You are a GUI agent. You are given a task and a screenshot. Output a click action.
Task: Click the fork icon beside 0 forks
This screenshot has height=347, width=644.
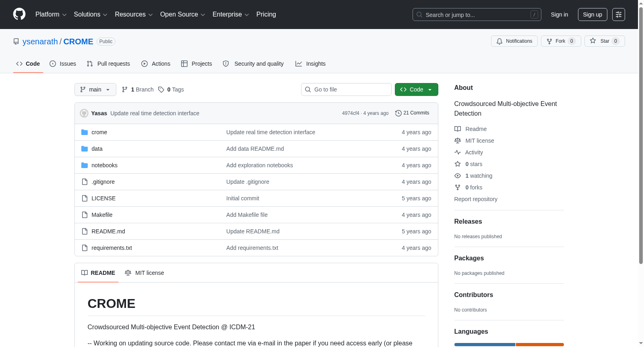coord(458,187)
